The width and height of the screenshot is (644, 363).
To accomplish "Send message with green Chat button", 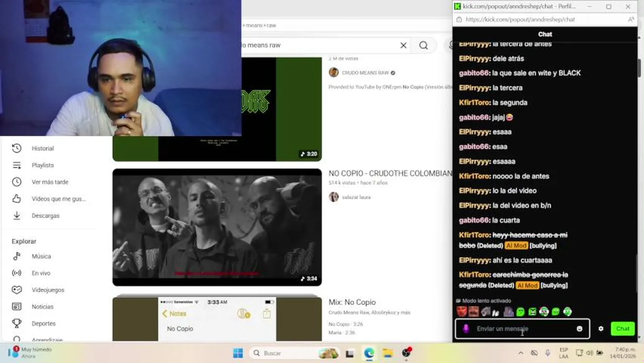I will coord(622,329).
